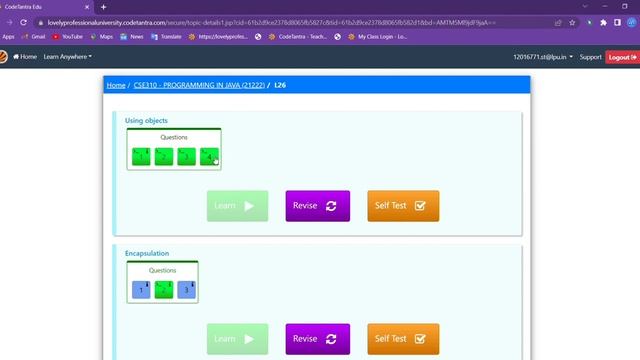Click Revise in the Encapsulation section
The image size is (640, 360).
tap(318, 339)
